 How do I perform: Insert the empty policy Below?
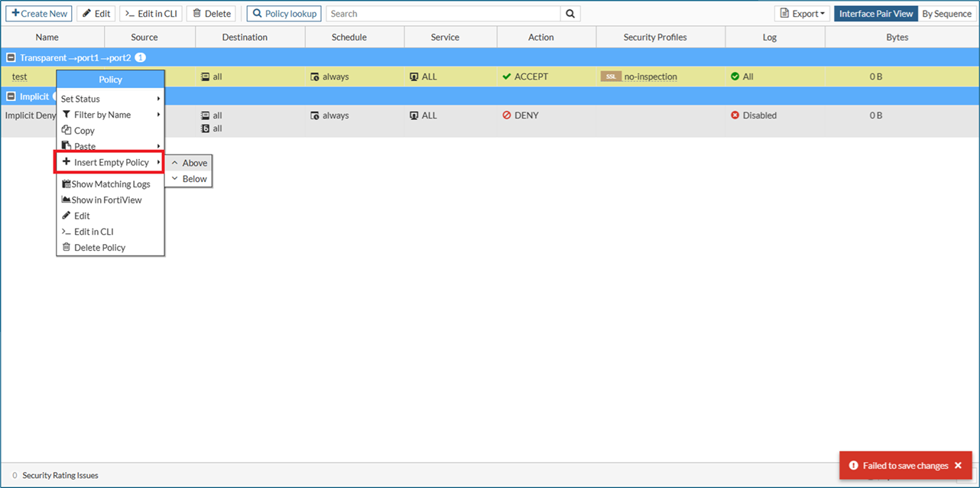tap(189, 179)
